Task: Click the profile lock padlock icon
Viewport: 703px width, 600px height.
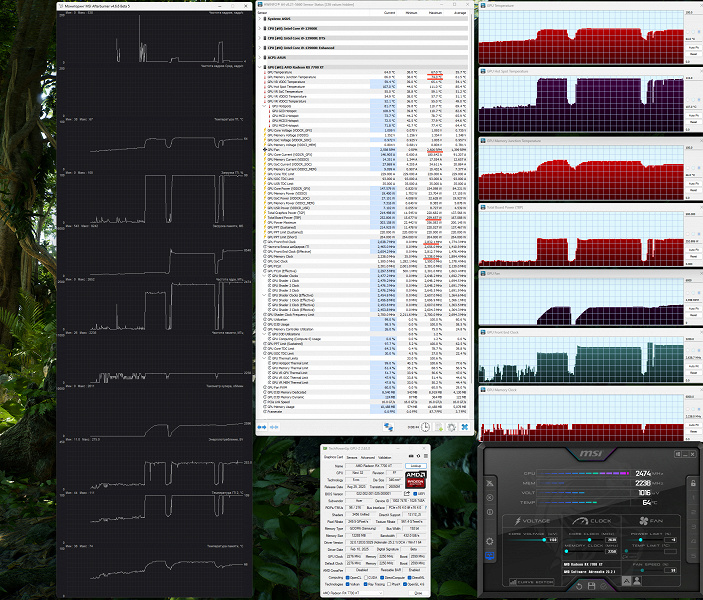Action: [x=693, y=483]
